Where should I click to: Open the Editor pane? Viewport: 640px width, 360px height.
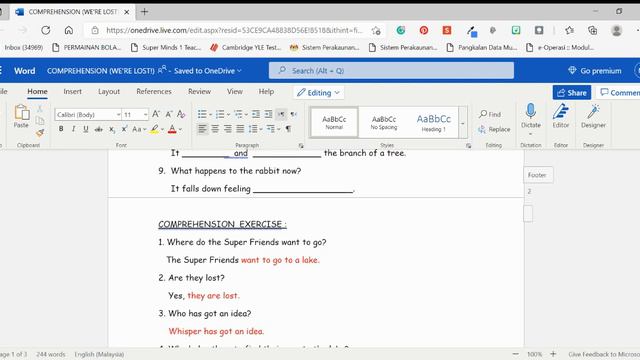click(x=561, y=116)
